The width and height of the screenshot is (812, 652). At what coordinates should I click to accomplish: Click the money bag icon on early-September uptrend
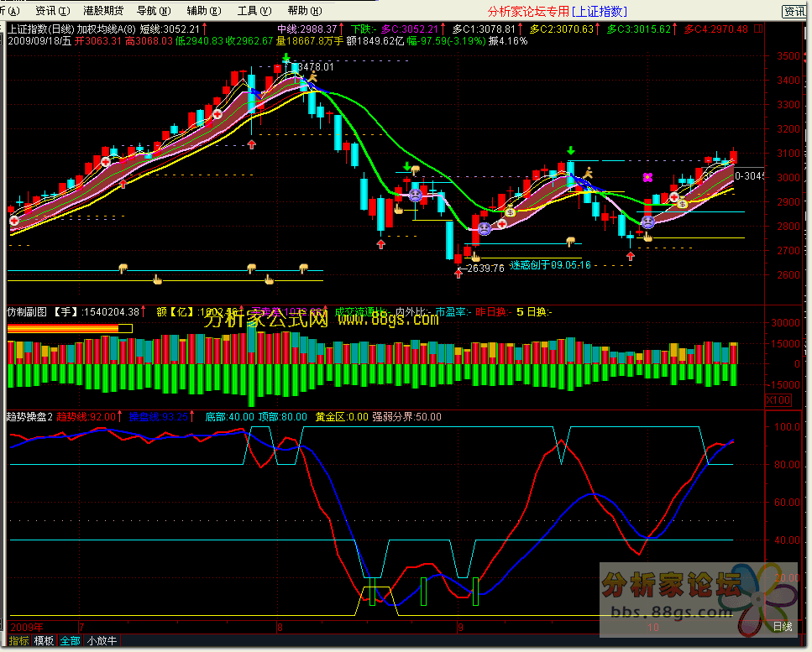510,211
